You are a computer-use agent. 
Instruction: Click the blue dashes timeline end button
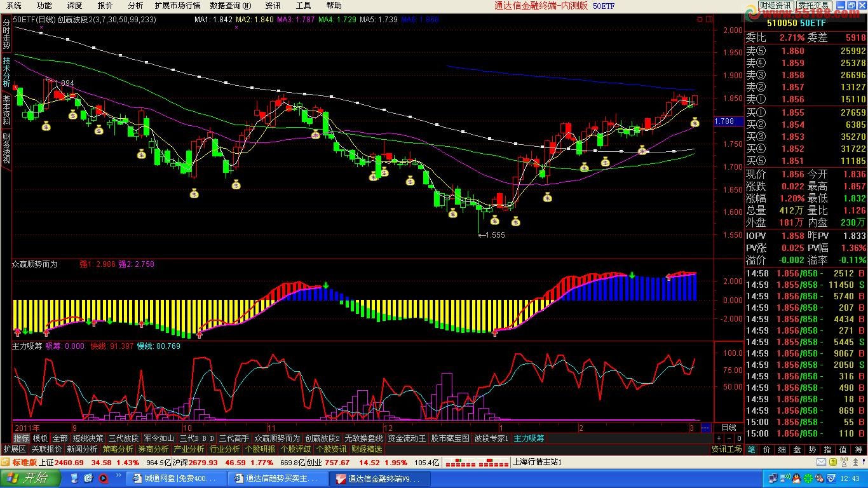(705, 428)
